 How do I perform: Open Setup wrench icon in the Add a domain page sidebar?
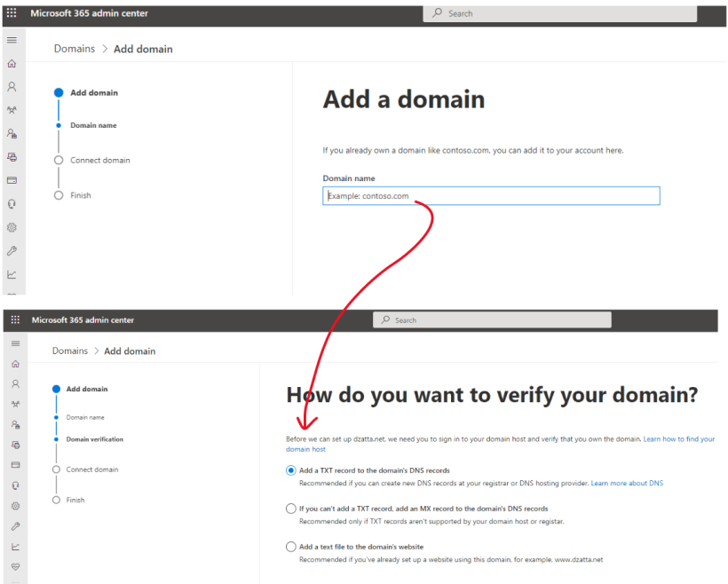(x=12, y=251)
